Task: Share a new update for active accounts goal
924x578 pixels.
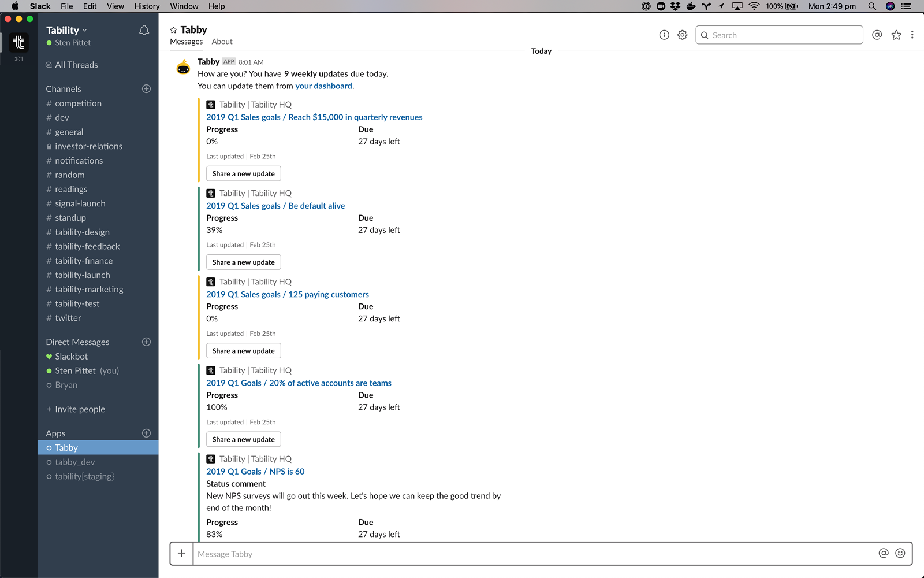Action: (244, 439)
